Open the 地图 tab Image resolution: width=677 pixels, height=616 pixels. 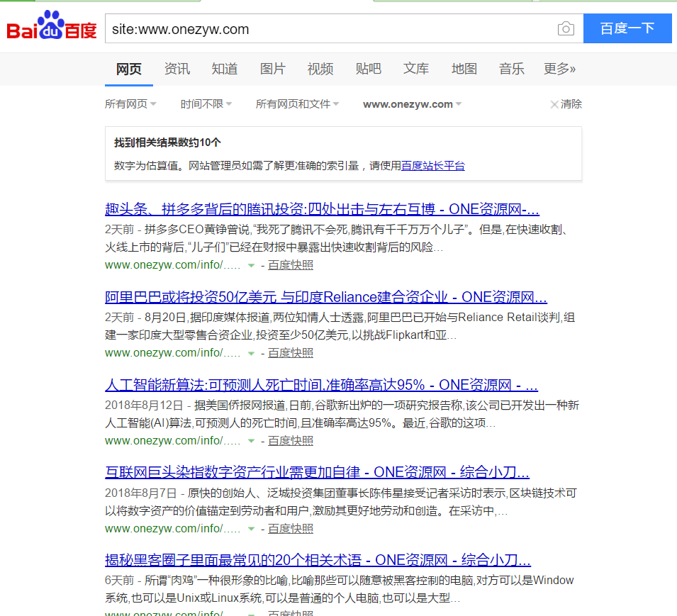(x=464, y=69)
